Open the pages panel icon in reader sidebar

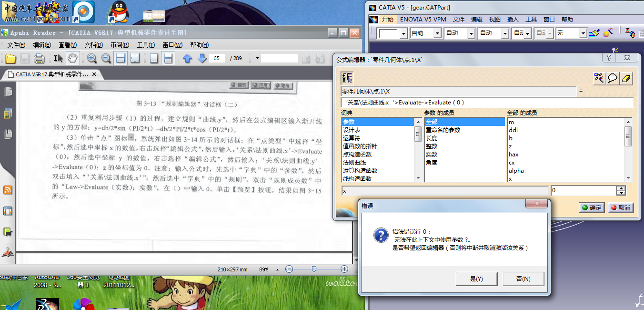[x=8, y=92]
